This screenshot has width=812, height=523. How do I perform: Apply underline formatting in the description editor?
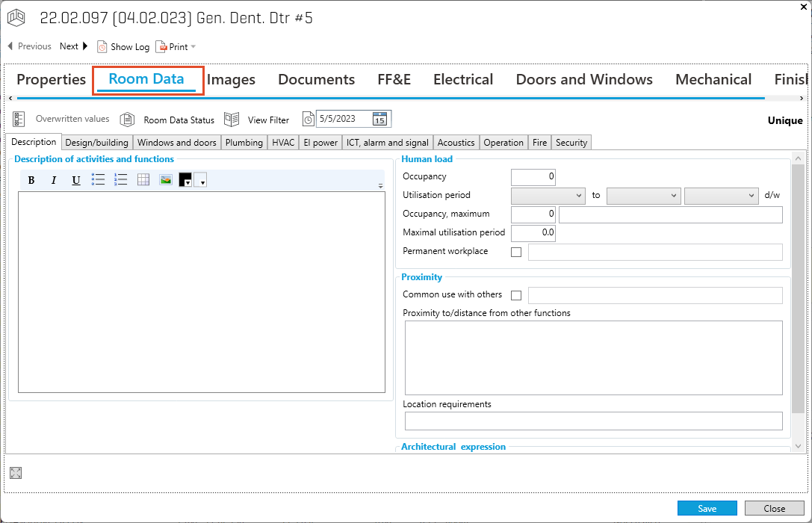(x=76, y=180)
